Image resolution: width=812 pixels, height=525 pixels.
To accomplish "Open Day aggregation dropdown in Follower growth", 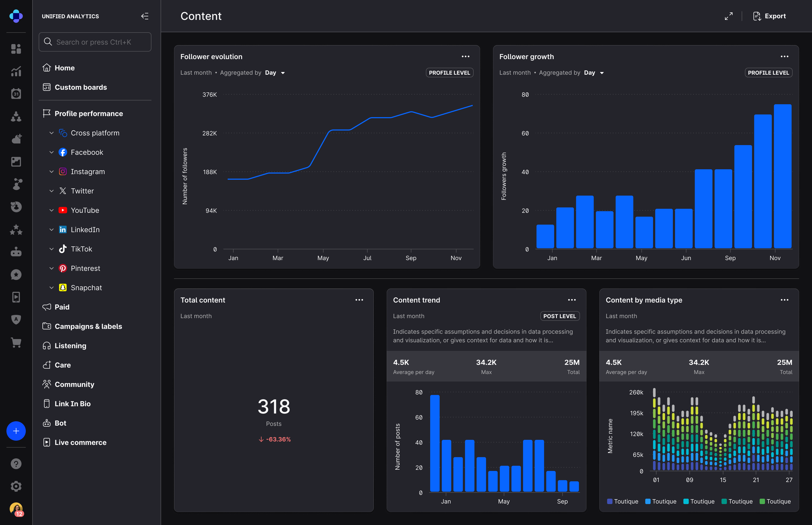I will coord(594,73).
